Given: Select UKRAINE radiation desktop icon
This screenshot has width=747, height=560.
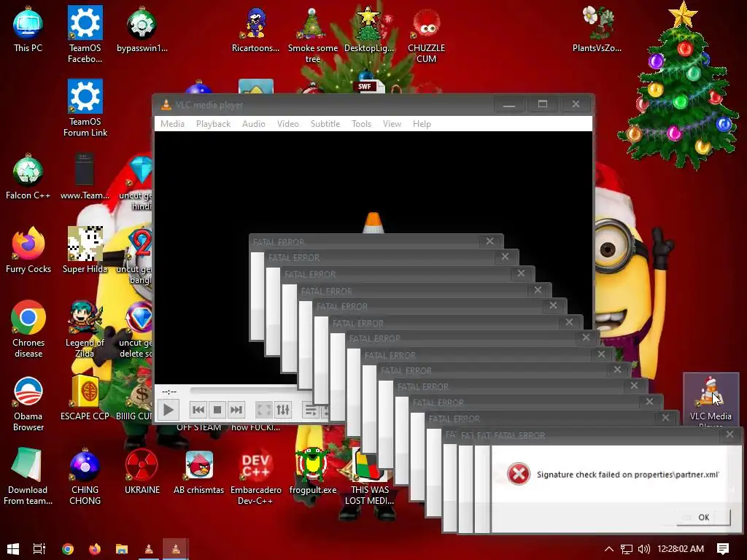Looking at the screenshot, I should [x=142, y=472].
